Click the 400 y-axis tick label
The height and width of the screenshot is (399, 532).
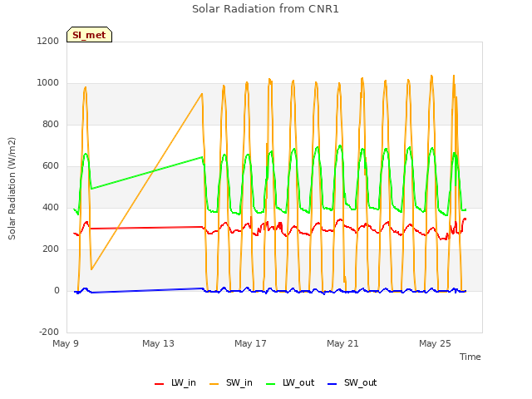(x=51, y=207)
